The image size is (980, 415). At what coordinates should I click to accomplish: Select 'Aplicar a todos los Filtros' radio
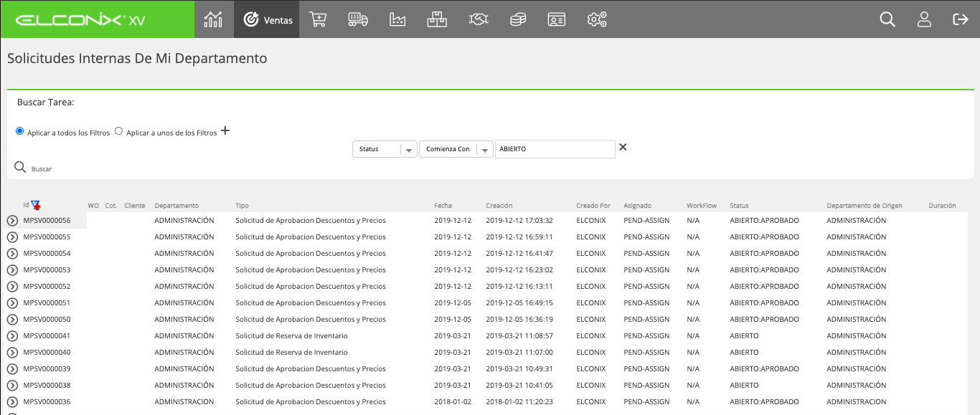[20, 131]
